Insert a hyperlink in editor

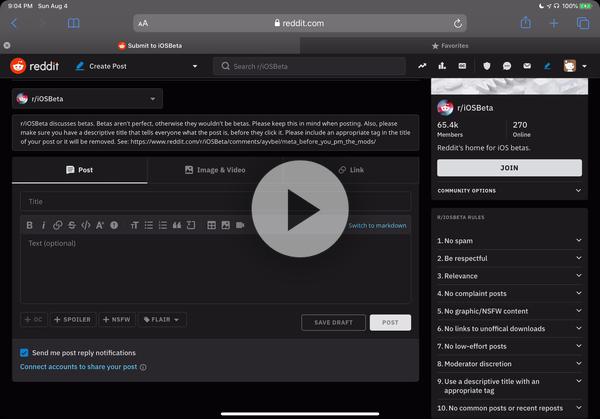click(x=57, y=225)
